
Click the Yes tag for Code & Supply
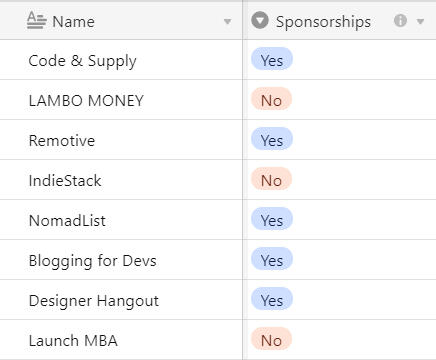(x=272, y=59)
